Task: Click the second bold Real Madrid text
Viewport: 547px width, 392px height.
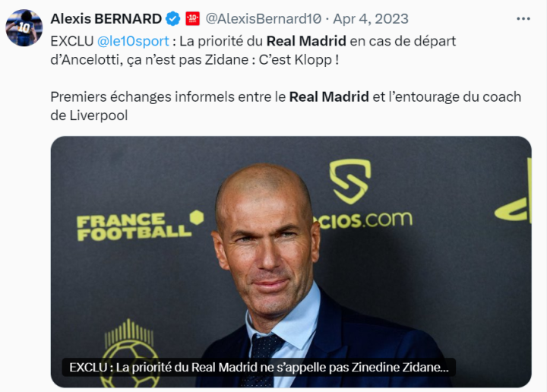Action: [329, 96]
